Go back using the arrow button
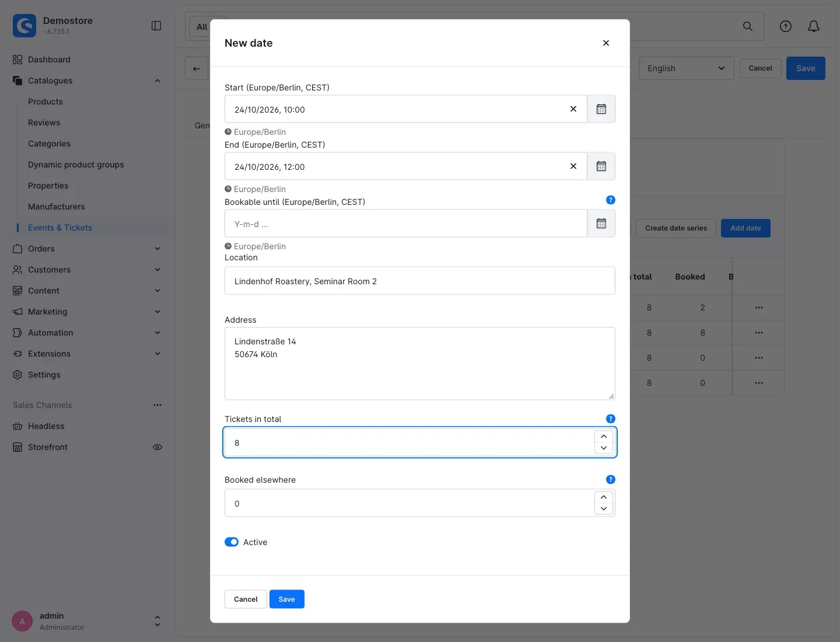This screenshot has height=642, width=840. click(197, 68)
